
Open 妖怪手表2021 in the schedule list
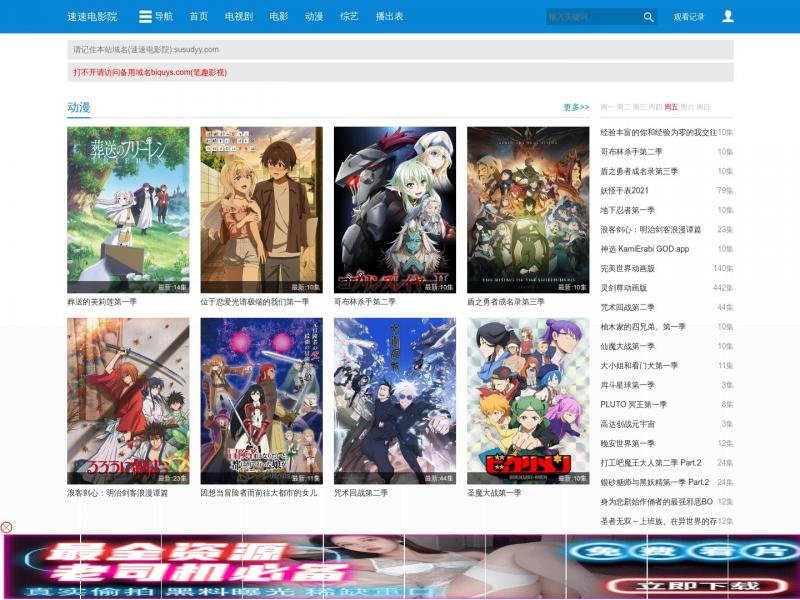pos(624,190)
